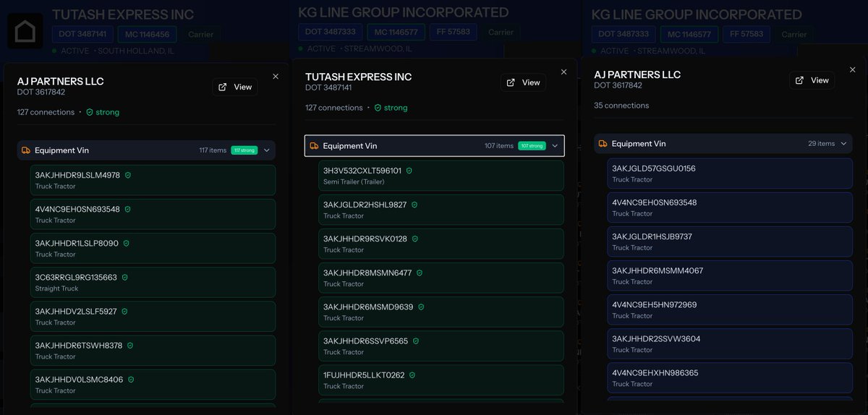868x415 pixels.
Task: Click the verified shield next to 3AKJHHDV2LSLF5927
Action: tap(124, 311)
